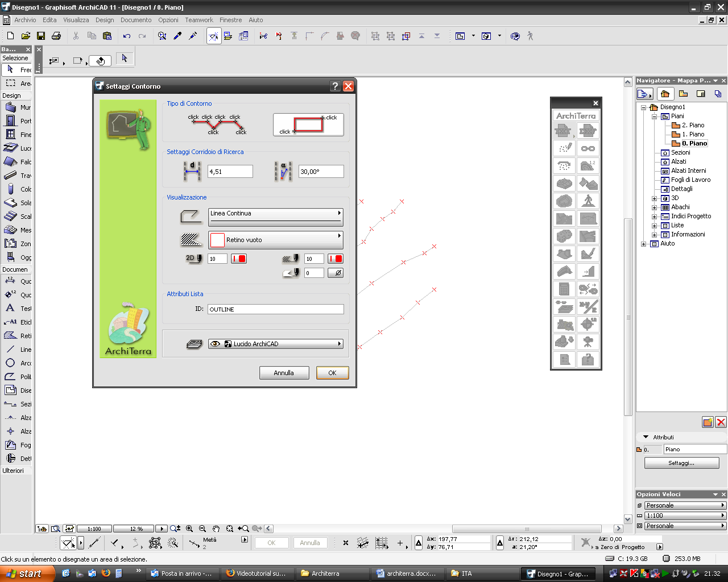Image resolution: width=728 pixels, height=582 pixels.
Task: Click the angle field showing 30,00°
Action: tap(321, 172)
